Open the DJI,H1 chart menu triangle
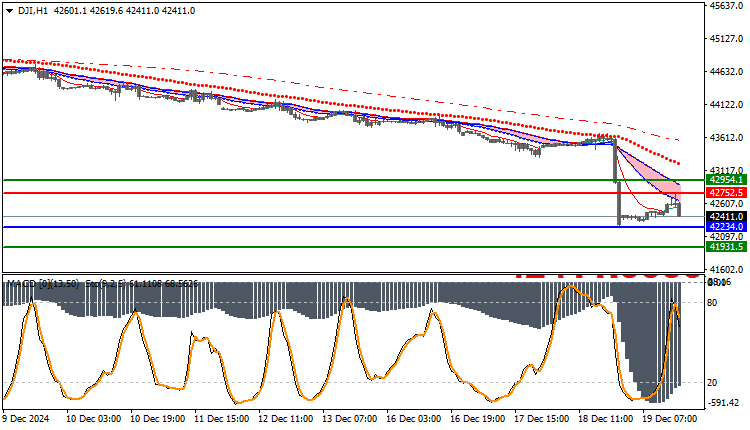 (x=9, y=11)
